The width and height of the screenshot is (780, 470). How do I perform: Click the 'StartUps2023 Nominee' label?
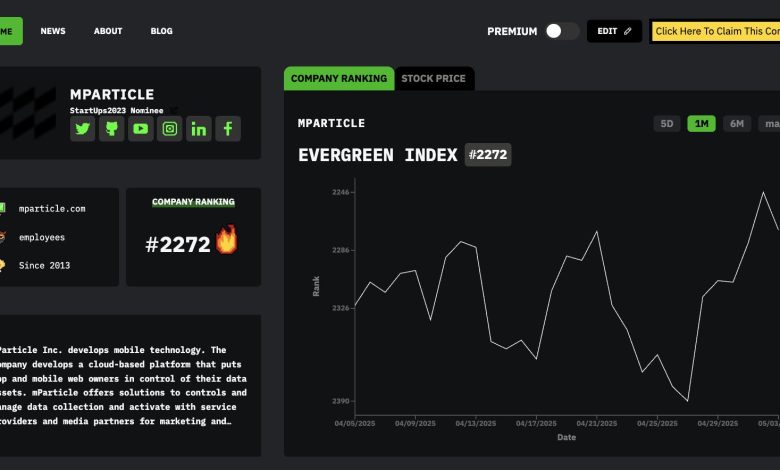(116, 110)
